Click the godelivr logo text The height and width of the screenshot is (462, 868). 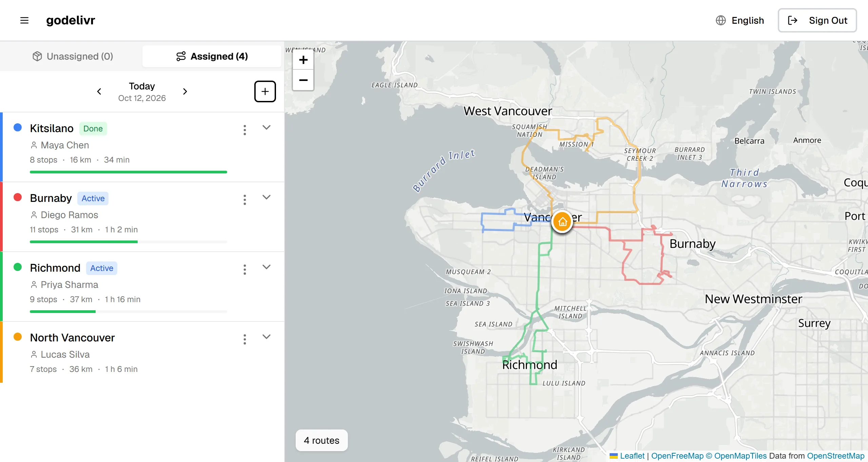point(71,20)
